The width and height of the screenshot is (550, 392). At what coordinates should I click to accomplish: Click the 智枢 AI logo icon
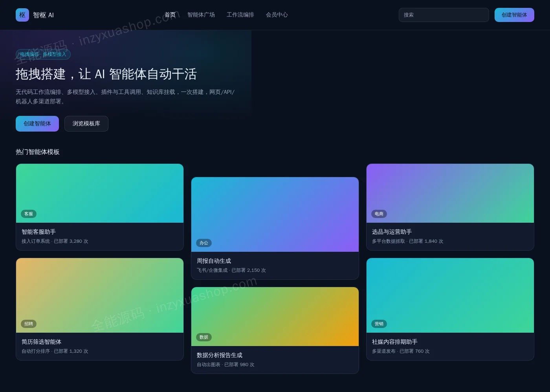[x=22, y=15]
